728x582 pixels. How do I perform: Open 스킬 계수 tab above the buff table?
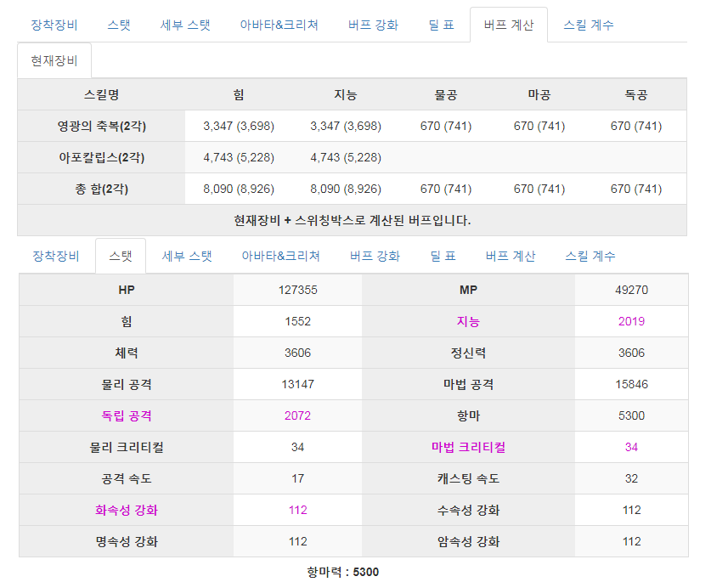589,25
